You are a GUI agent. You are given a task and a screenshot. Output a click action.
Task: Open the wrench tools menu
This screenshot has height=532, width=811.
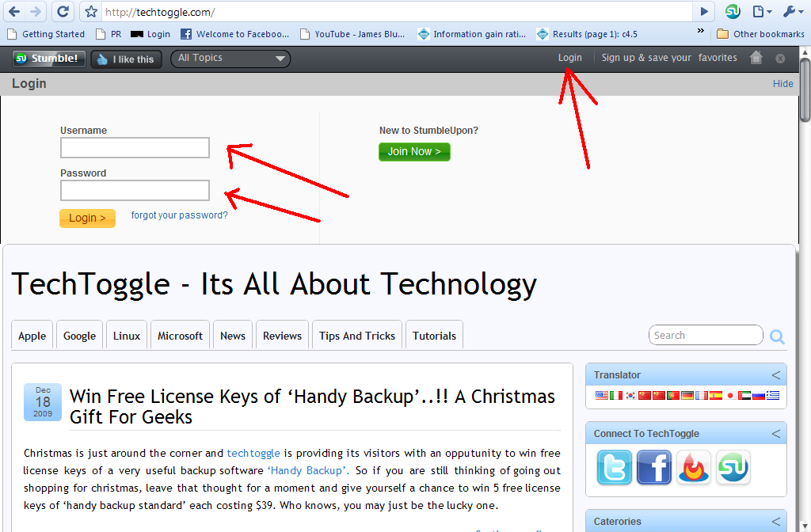792,11
